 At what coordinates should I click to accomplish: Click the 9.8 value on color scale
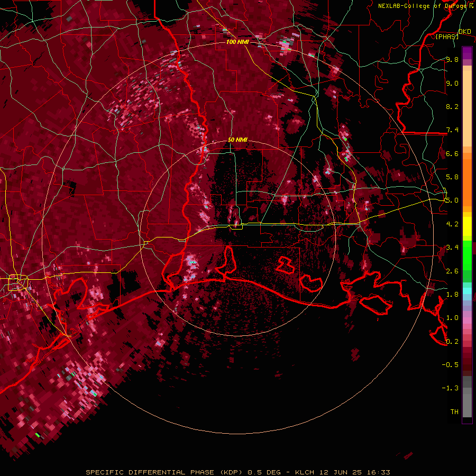pos(452,59)
